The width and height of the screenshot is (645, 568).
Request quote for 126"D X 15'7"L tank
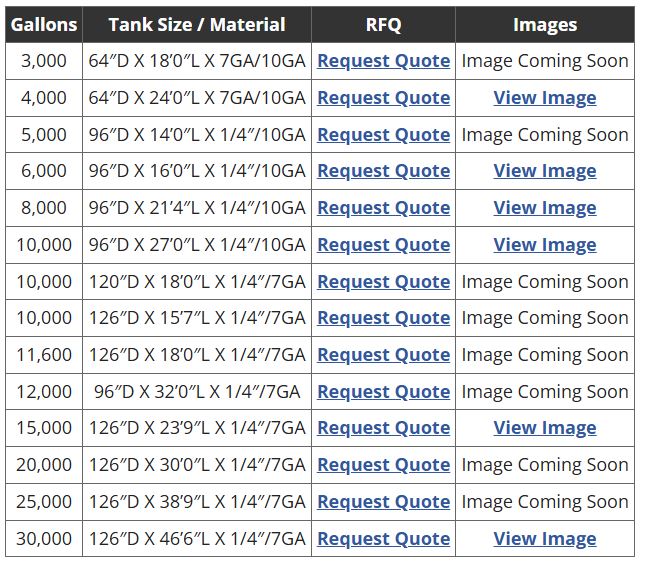tap(383, 318)
